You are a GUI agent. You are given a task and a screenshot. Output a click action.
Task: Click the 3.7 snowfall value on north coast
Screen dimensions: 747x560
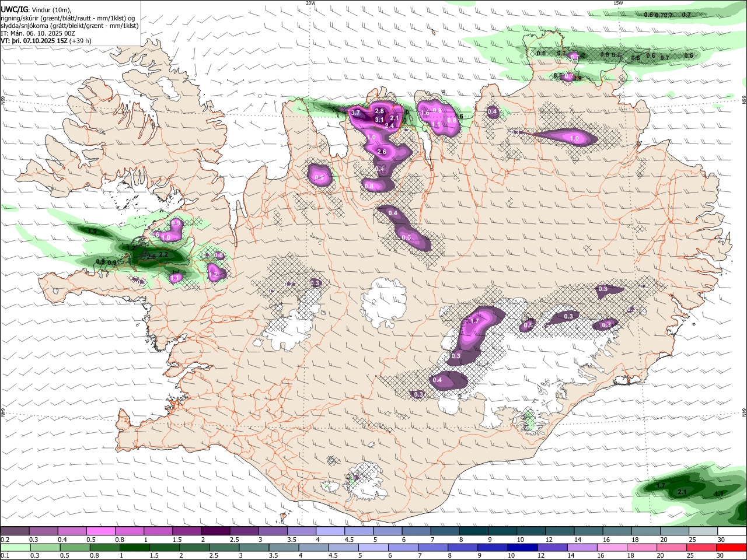click(x=355, y=113)
